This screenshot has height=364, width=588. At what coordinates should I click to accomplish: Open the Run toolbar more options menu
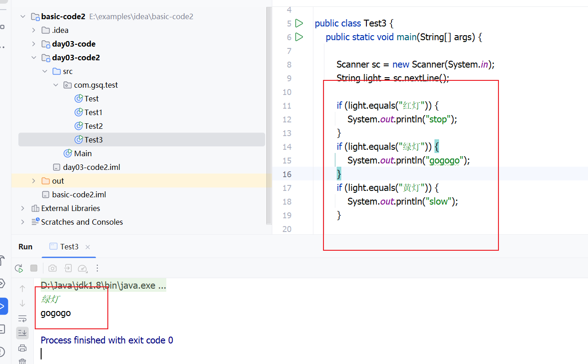pyautogui.click(x=97, y=268)
